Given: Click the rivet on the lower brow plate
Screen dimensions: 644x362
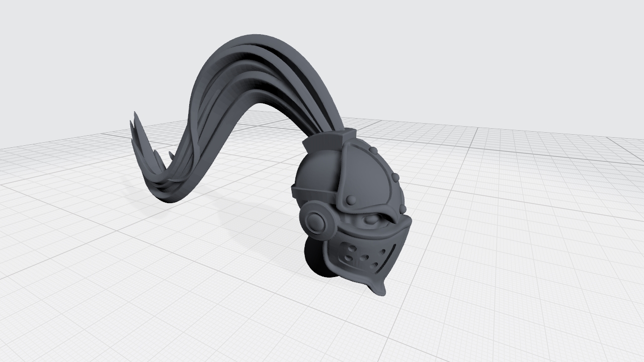Looking at the screenshot, I should click(x=351, y=201).
